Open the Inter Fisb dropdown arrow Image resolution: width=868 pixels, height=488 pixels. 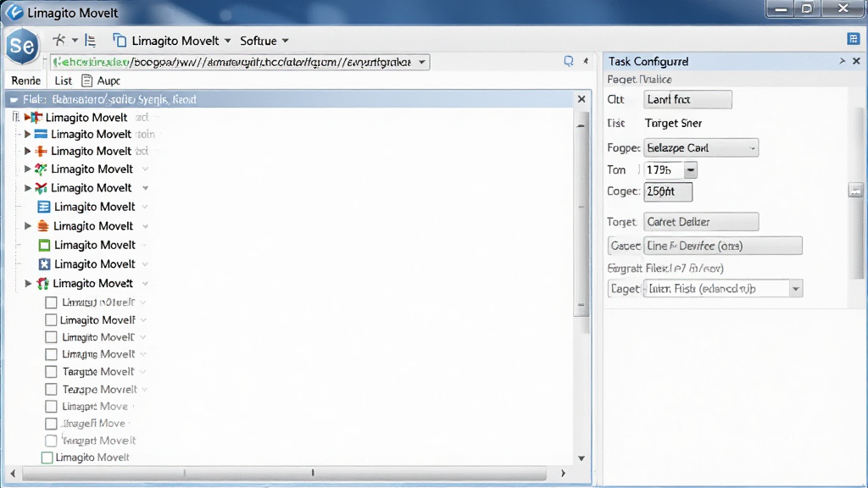tap(795, 289)
